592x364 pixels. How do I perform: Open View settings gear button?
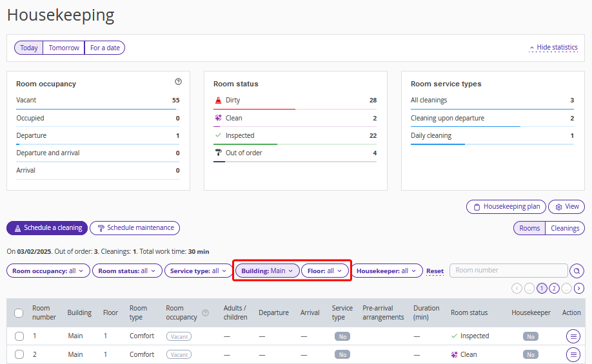[x=566, y=207]
